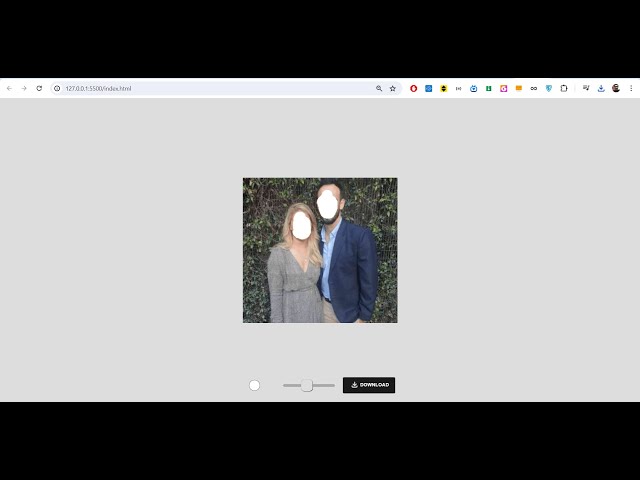This screenshot has width=640, height=480.
Task: Open the green extension icon in toolbar
Action: [489, 88]
